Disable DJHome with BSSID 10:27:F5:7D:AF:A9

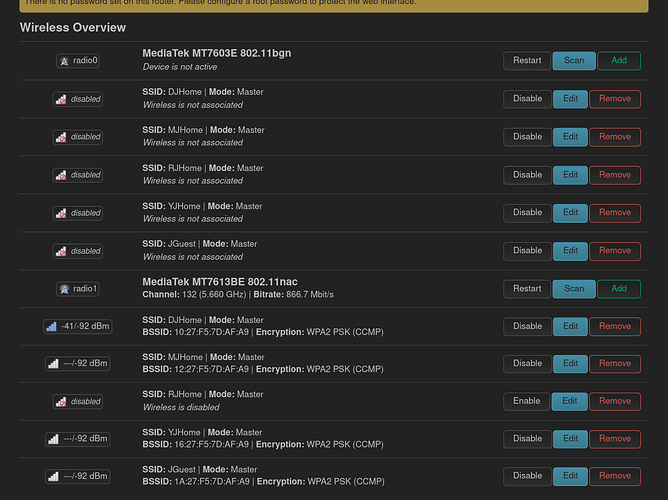pyautogui.click(x=527, y=326)
